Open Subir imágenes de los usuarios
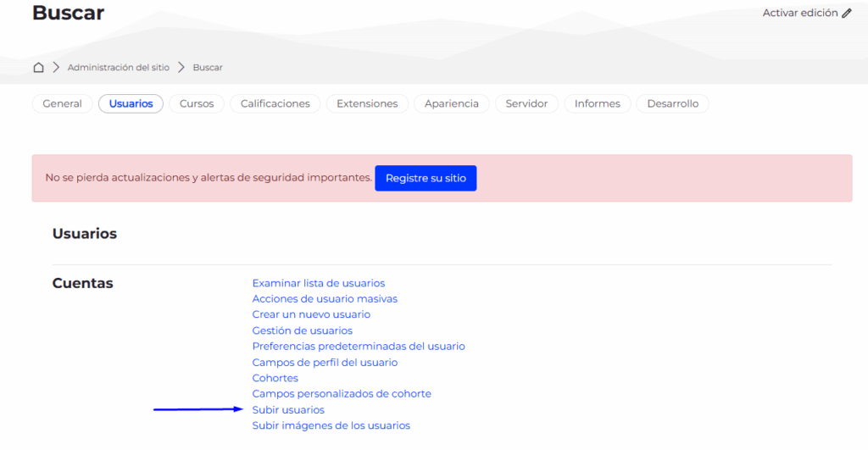Image resolution: width=868 pixels, height=450 pixels. click(x=331, y=425)
